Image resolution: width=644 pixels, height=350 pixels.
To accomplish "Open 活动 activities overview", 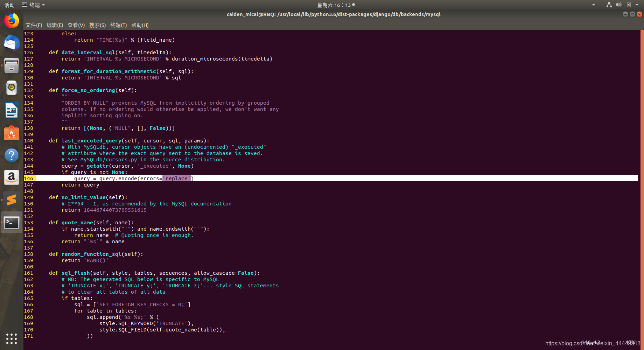I will (x=9, y=5).
